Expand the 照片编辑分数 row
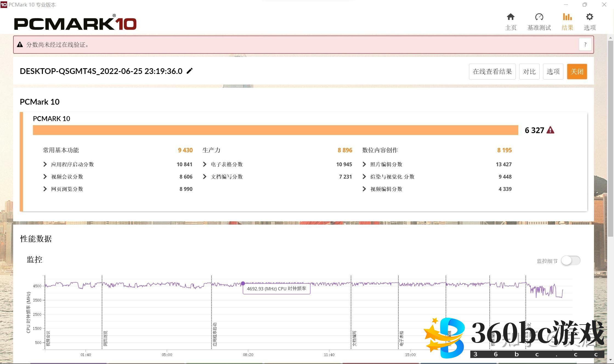Screen dimensions: 614x364 pyautogui.click(x=364, y=164)
